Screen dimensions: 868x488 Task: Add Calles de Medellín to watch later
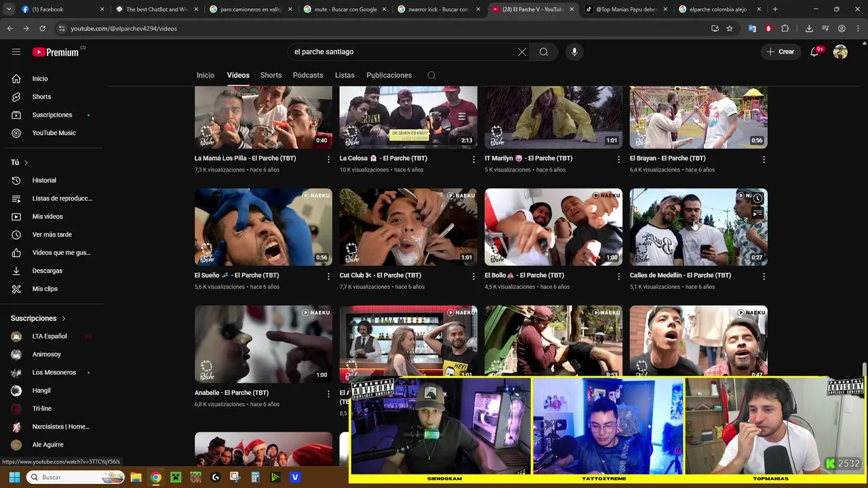click(x=757, y=199)
